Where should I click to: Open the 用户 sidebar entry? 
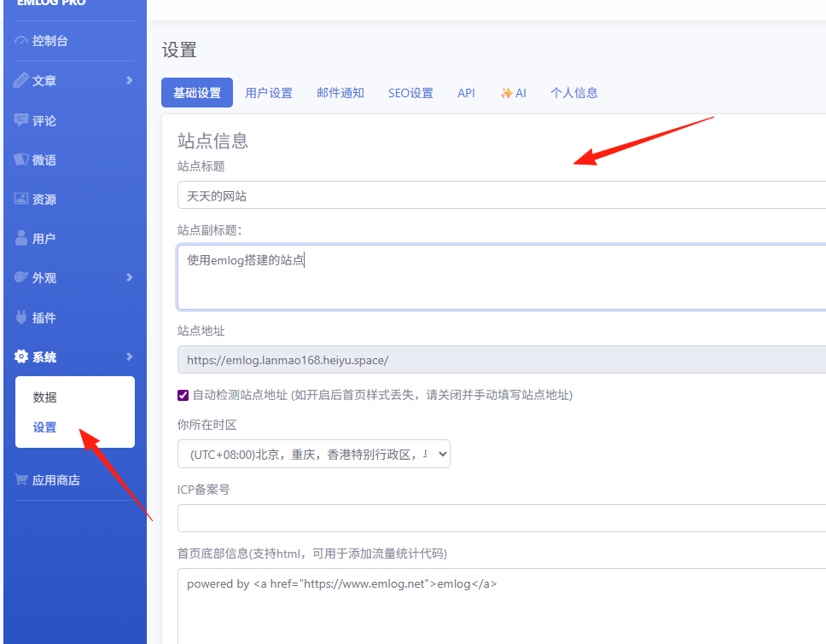point(44,239)
